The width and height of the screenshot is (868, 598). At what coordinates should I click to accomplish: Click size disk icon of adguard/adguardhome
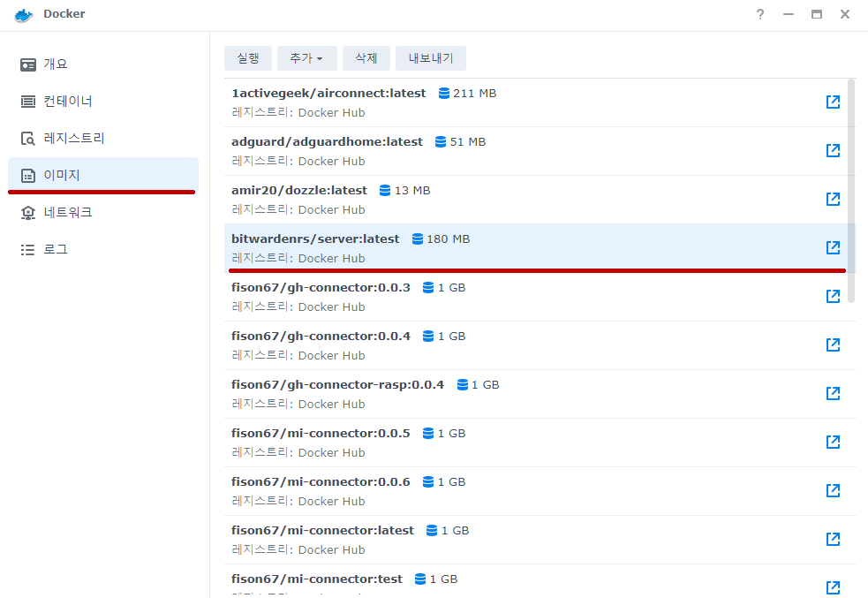coord(441,141)
